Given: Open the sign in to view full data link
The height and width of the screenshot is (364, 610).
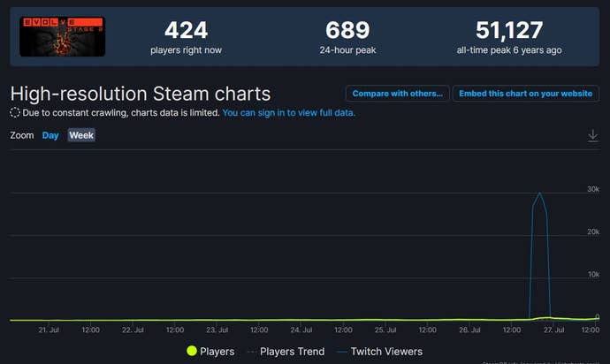Looking at the screenshot, I should (289, 113).
